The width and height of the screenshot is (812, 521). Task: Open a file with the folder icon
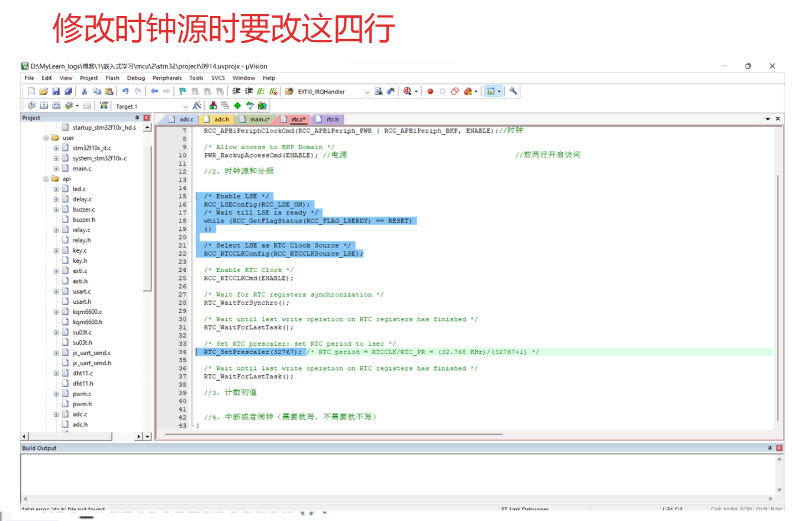click(43, 91)
